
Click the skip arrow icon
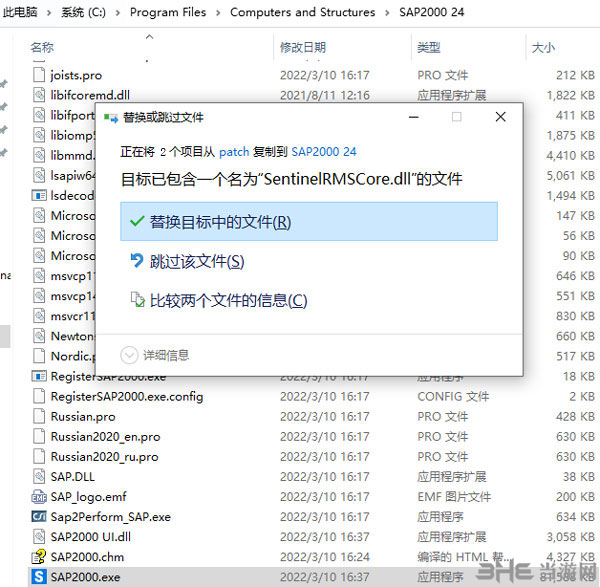137,261
